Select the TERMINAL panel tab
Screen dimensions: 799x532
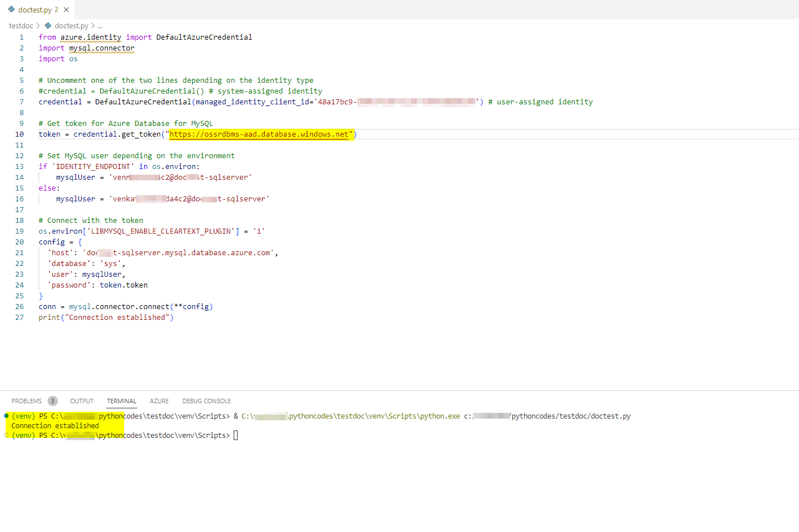121,400
